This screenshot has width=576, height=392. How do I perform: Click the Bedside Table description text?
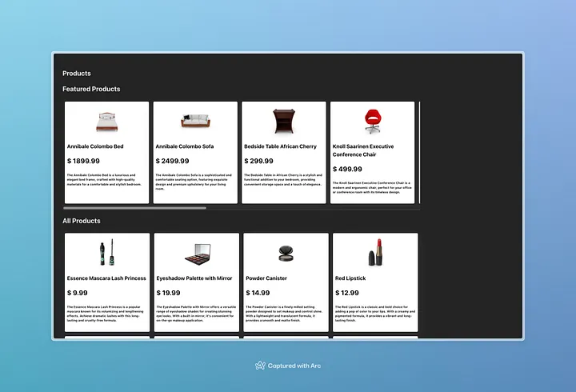click(283, 180)
